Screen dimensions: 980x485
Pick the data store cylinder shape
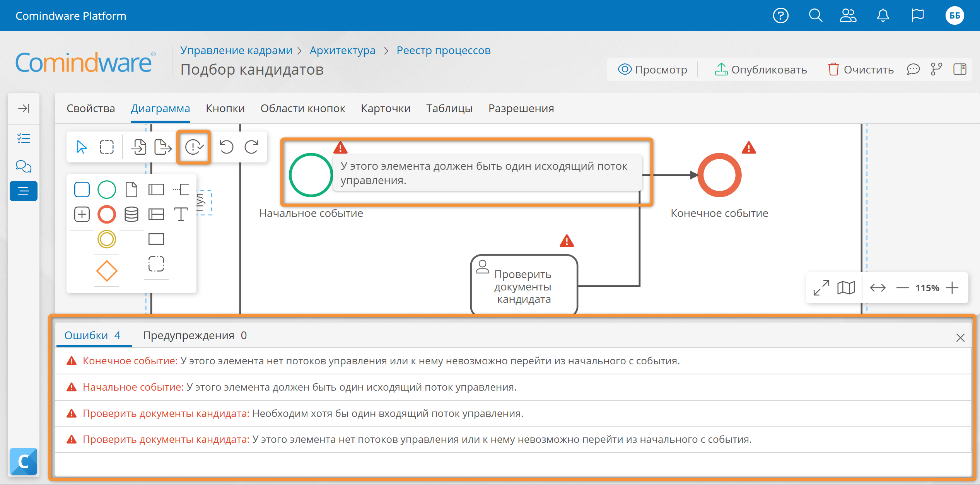131,214
